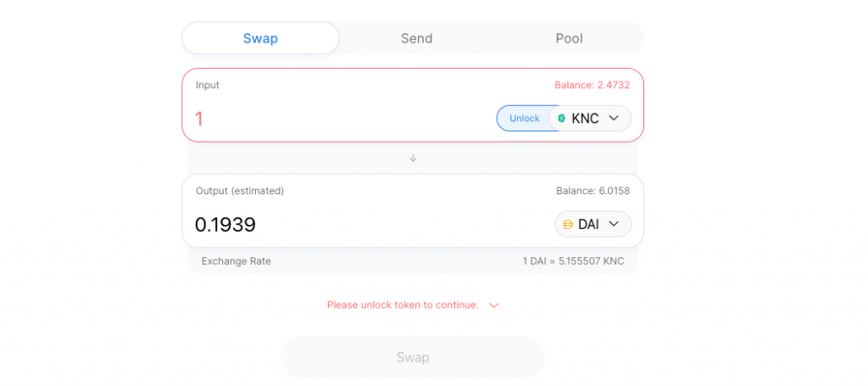Click the Output (estimated) label
868x386 pixels.
tap(240, 191)
